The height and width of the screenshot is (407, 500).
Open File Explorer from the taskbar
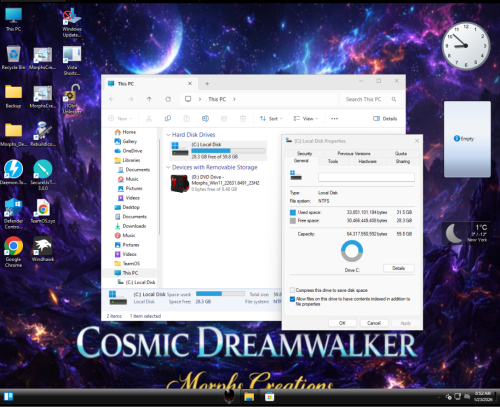point(249,397)
